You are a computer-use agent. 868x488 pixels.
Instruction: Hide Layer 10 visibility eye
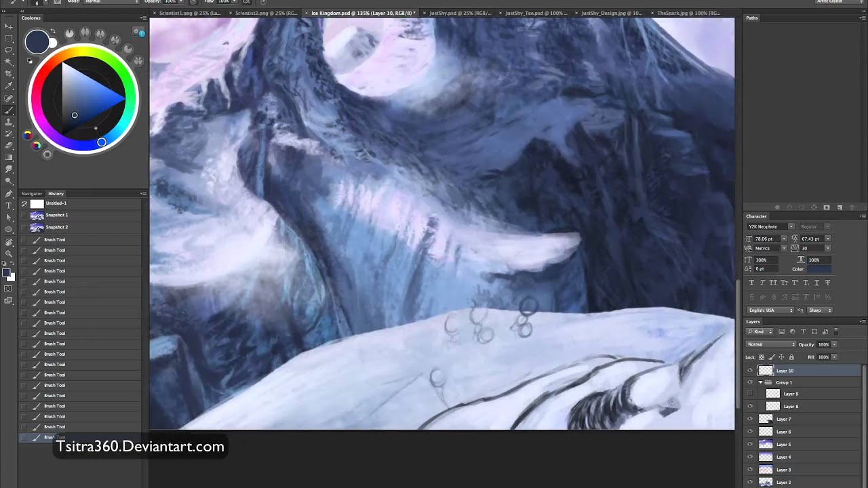[750, 371]
